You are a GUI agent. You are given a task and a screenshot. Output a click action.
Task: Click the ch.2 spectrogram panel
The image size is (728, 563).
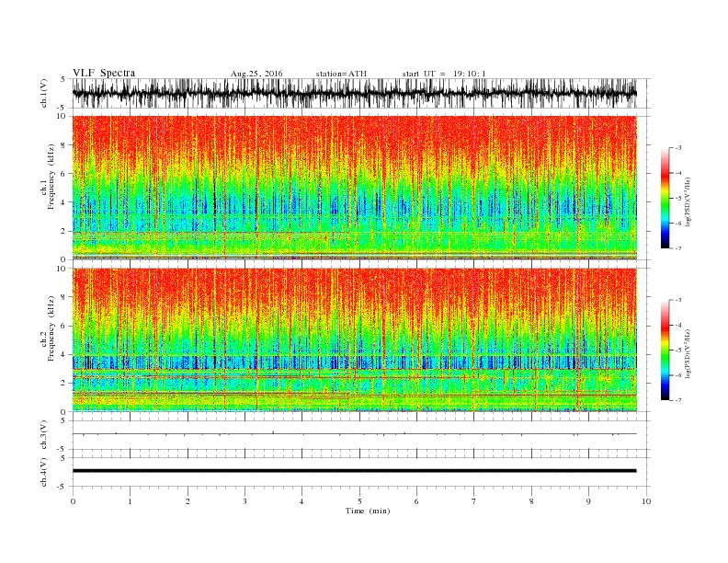354,339
